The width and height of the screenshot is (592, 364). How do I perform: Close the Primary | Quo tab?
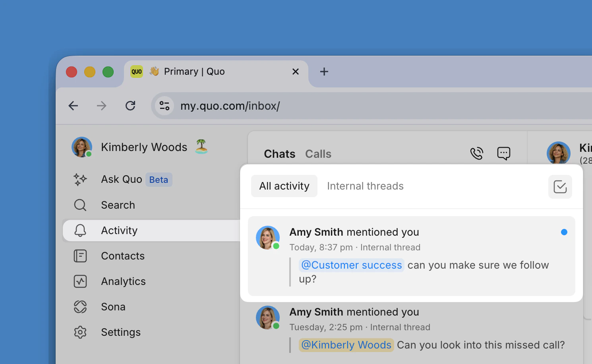pyautogui.click(x=296, y=72)
